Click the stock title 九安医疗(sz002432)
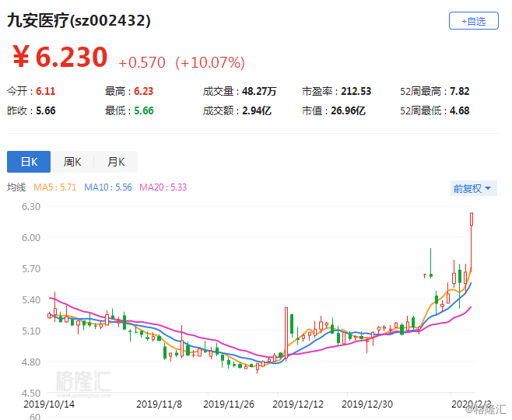Viewport: 512px width, 420px height. pos(79,20)
